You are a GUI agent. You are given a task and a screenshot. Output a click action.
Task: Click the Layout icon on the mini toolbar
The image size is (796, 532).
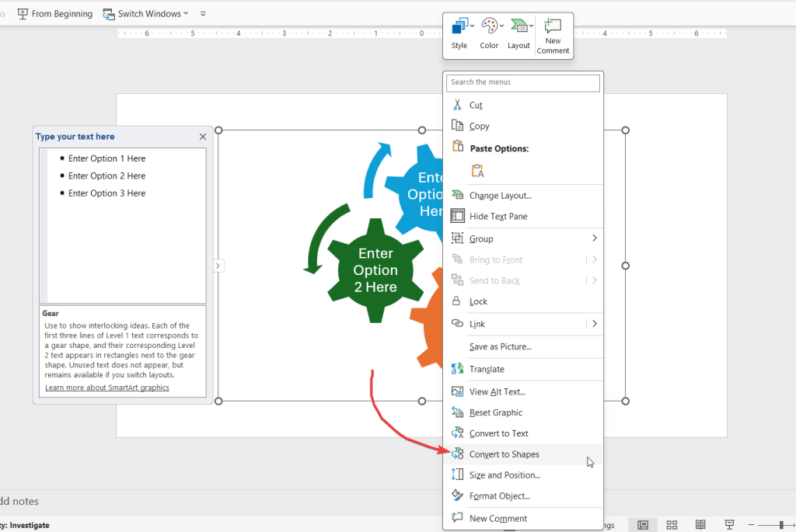coord(518,24)
